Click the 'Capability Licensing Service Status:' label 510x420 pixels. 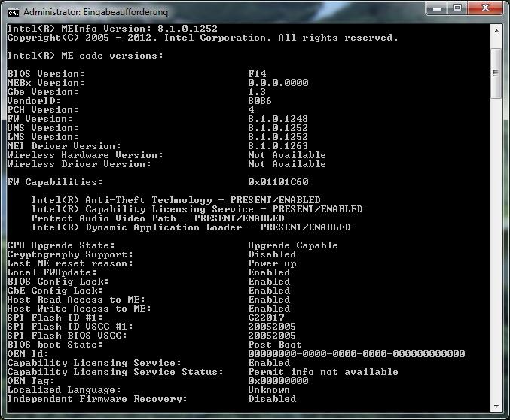pos(115,372)
